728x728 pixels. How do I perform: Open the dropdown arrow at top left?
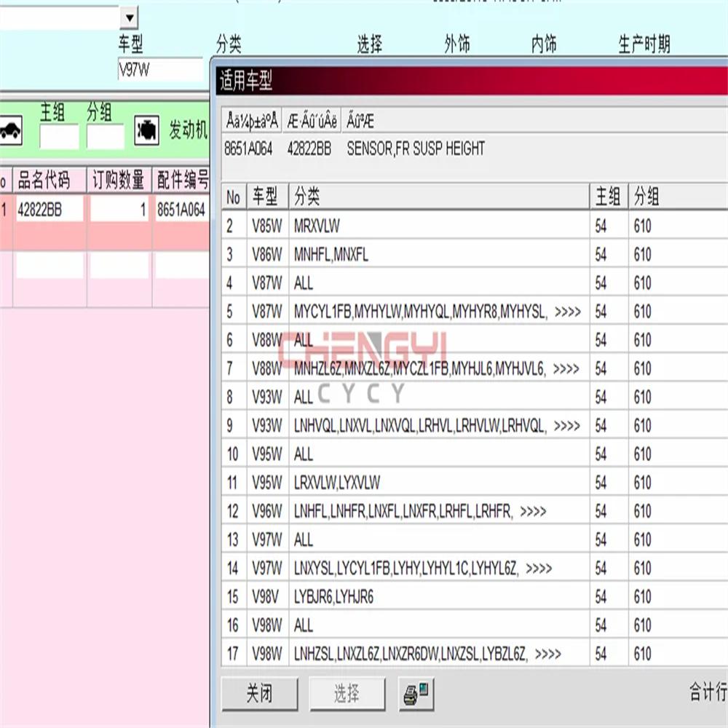(x=129, y=18)
